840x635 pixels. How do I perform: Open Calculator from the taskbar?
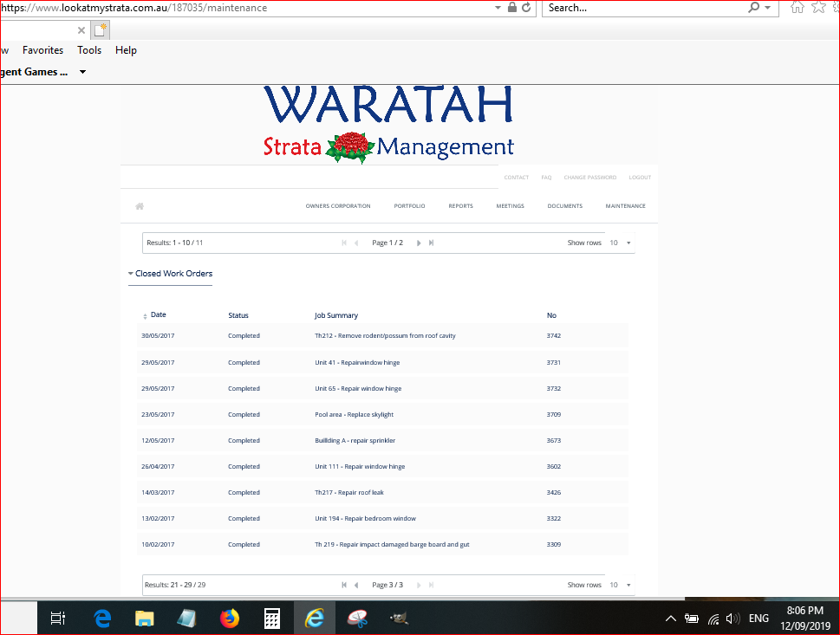coord(272,619)
